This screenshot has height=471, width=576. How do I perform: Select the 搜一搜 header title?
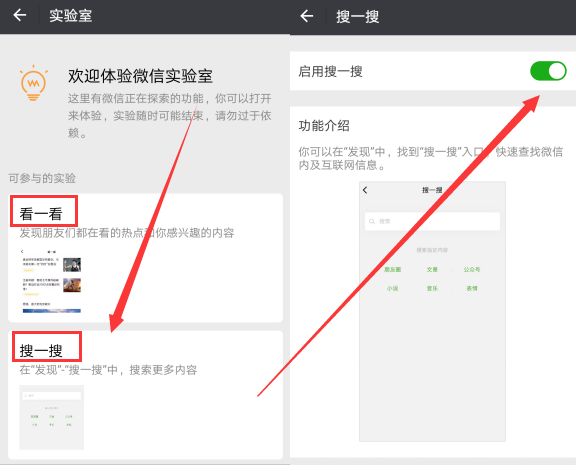pyautogui.click(x=357, y=17)
